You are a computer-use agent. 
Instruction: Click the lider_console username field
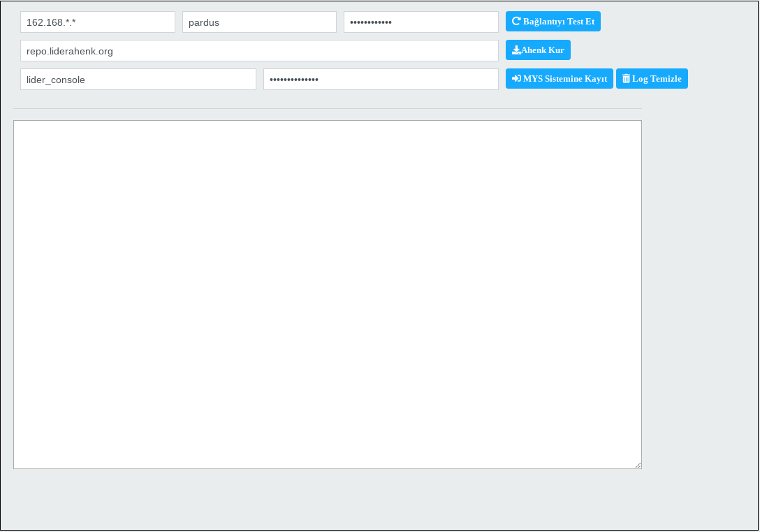pyautogui.click(x=138, y=80)
